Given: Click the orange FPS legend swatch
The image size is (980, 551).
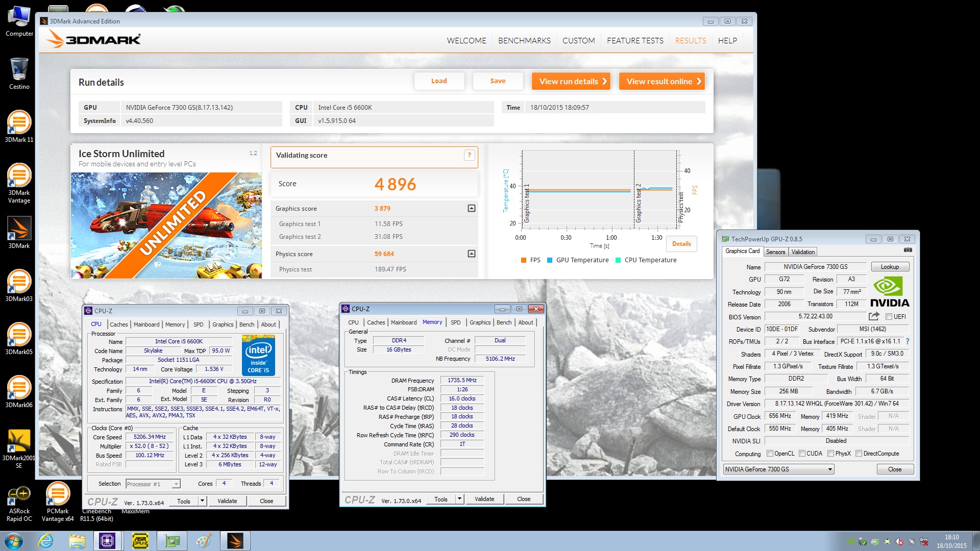Looking at the screenshot, I should (x=524, y=260).
